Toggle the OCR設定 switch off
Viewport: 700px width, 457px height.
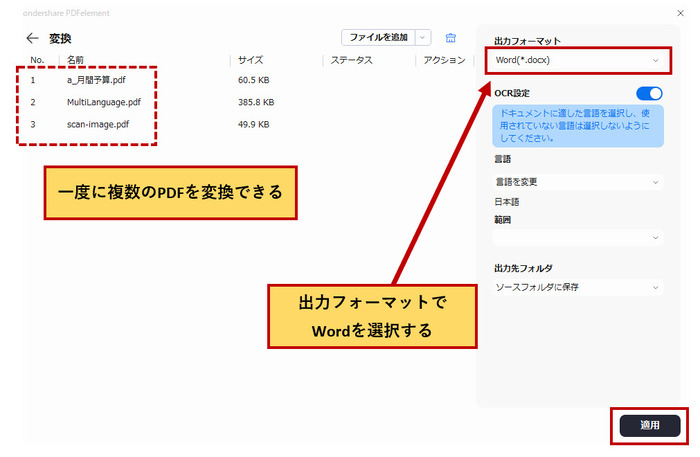click(649, 93)
